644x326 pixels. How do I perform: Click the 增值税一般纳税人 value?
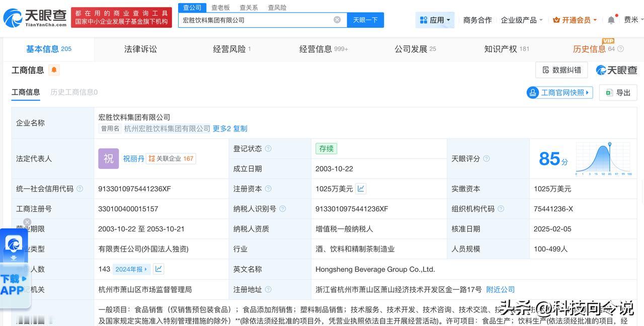[x=344, y=229]
